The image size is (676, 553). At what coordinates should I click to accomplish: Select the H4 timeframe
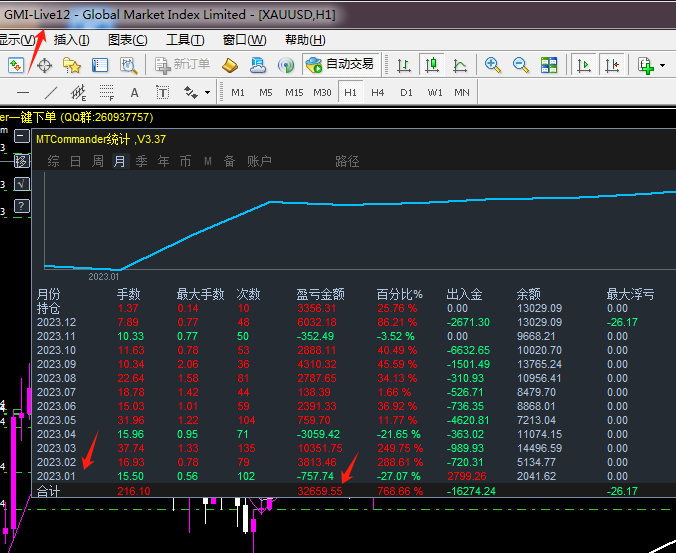(377, 93)
